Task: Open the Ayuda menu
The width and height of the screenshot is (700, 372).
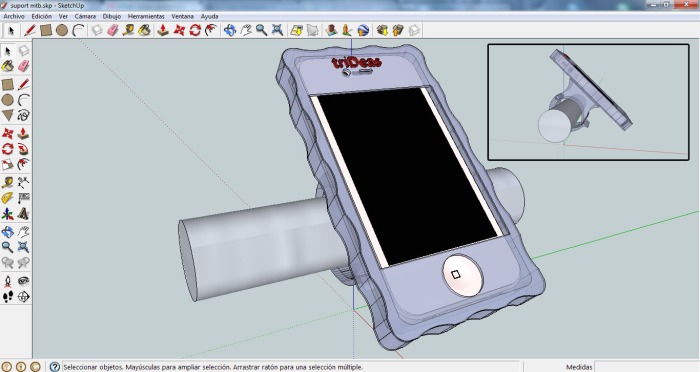Action: (209, 16)
